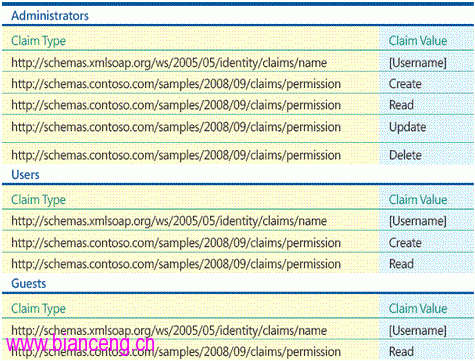
Task: Click Read value in Administrators table
Action: click(x=401, y=105)
